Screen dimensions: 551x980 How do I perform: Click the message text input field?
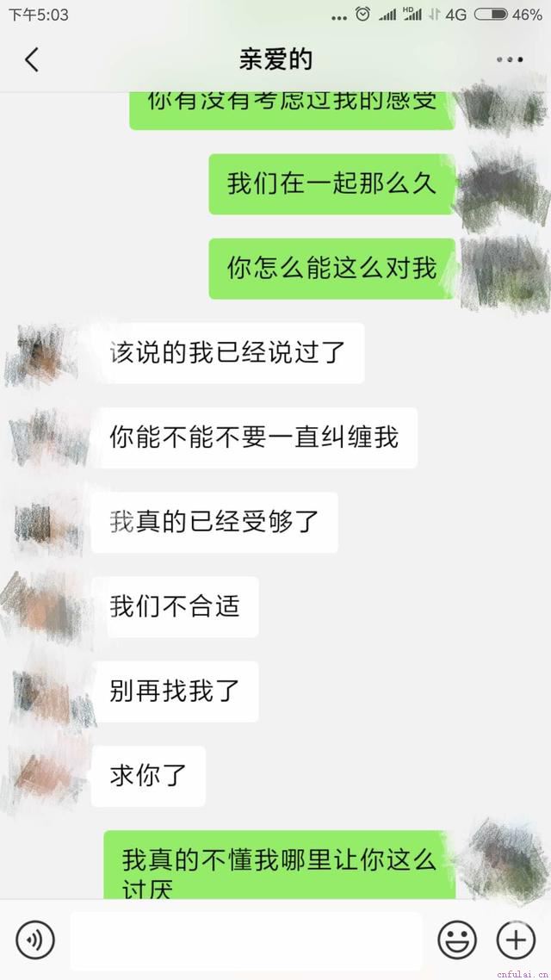(x=246, y=940)
